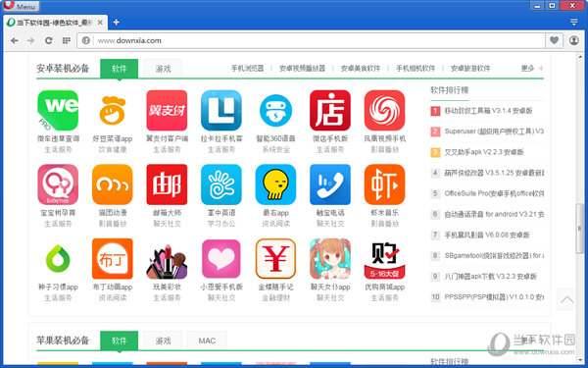Click the 触宝电话 blue phone icon
Image resolution: width=588 pixels, height=368 pixels.
[x=330, y=184]
